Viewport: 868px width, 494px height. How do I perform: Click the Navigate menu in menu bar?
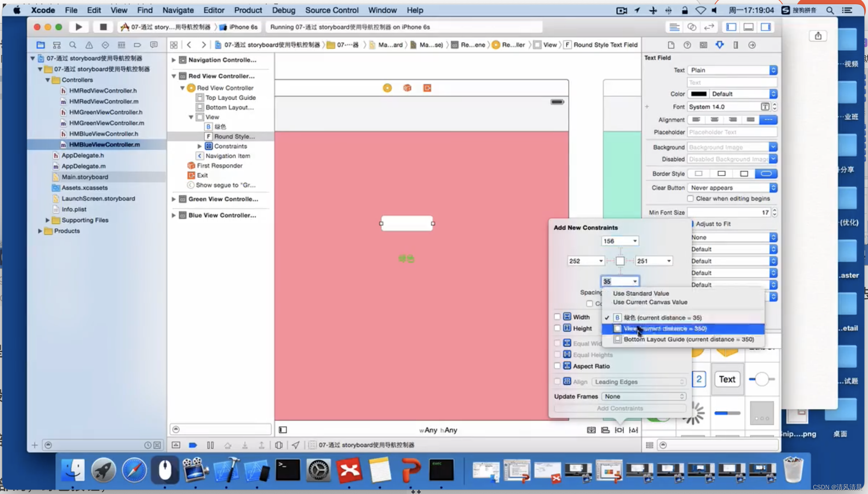click(177, 10)
